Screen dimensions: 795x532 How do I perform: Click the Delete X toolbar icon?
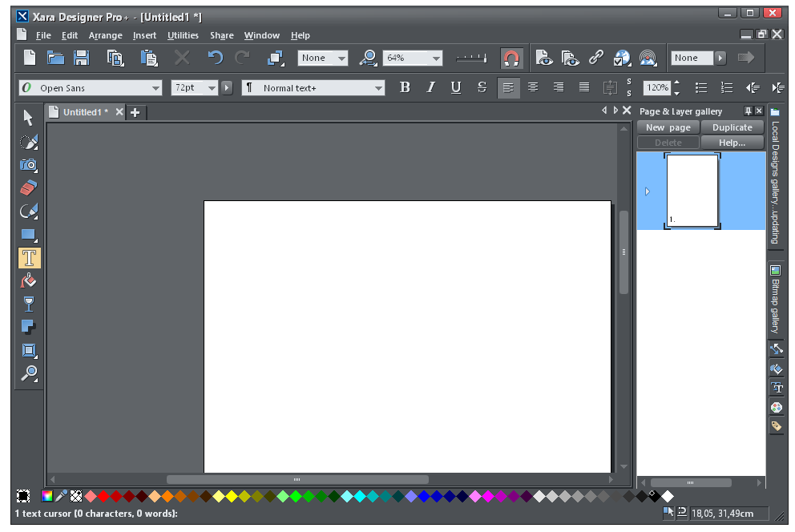[181, 58]
